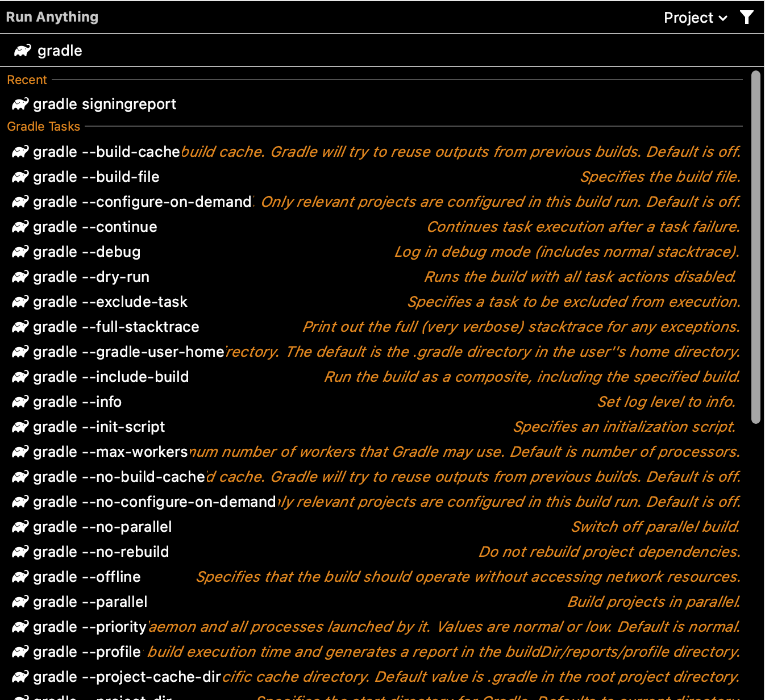Select gradle --info task
This screenshot has height=700, width=765.
pos(375,402)
